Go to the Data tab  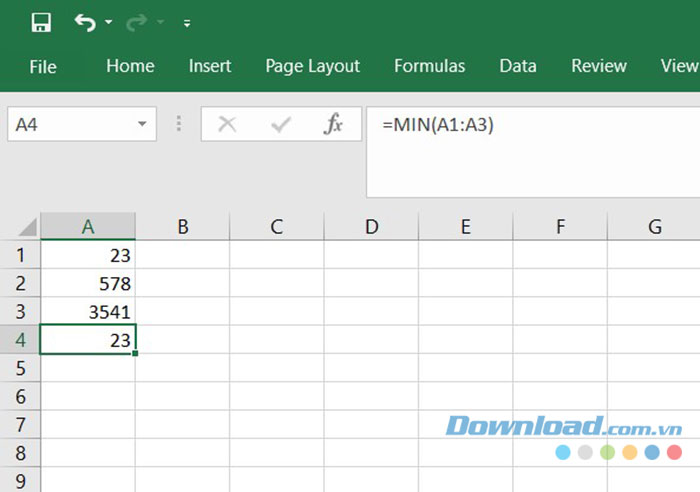point(518,67)
